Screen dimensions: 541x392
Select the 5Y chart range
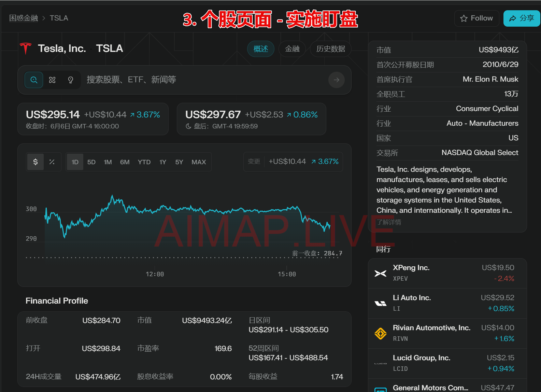179,162
